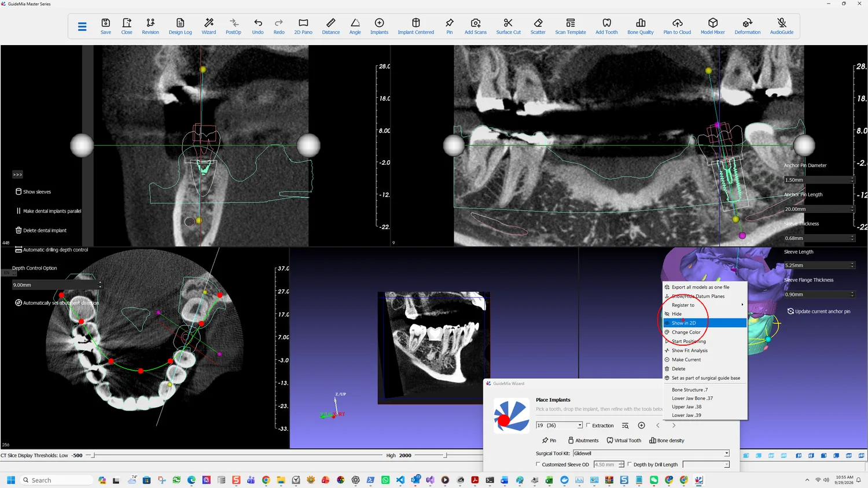
Task: Click the Bone density button in wizard
Action: (667, 441)
